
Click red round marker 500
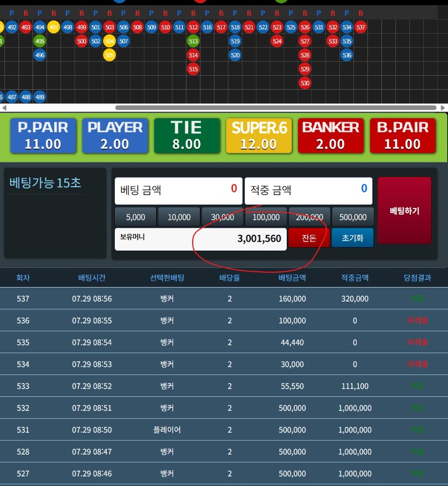click(81, 41)
